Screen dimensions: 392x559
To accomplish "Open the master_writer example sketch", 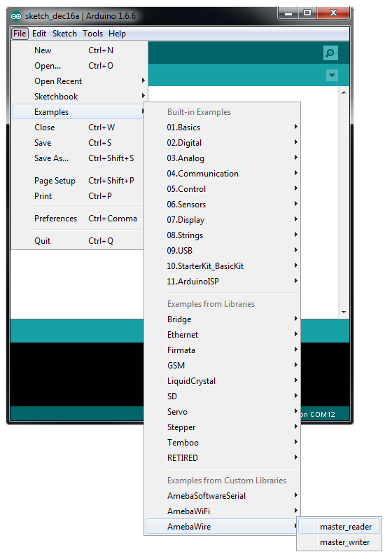I will (339, 542).
